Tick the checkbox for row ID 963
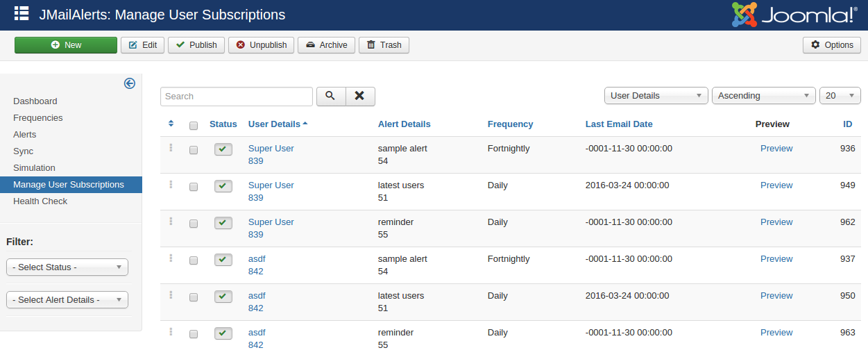The height and width of the screenshot is (357, 868). pos(194,334)
